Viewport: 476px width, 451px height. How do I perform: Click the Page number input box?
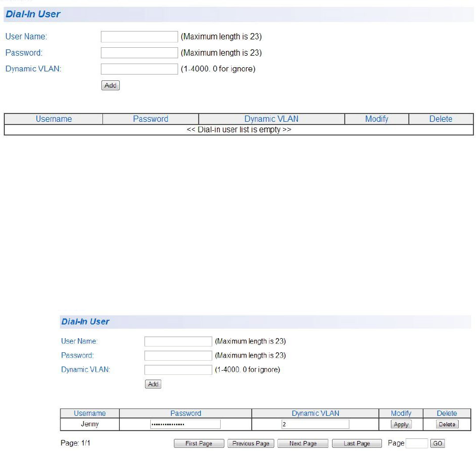tap(417, 444)
